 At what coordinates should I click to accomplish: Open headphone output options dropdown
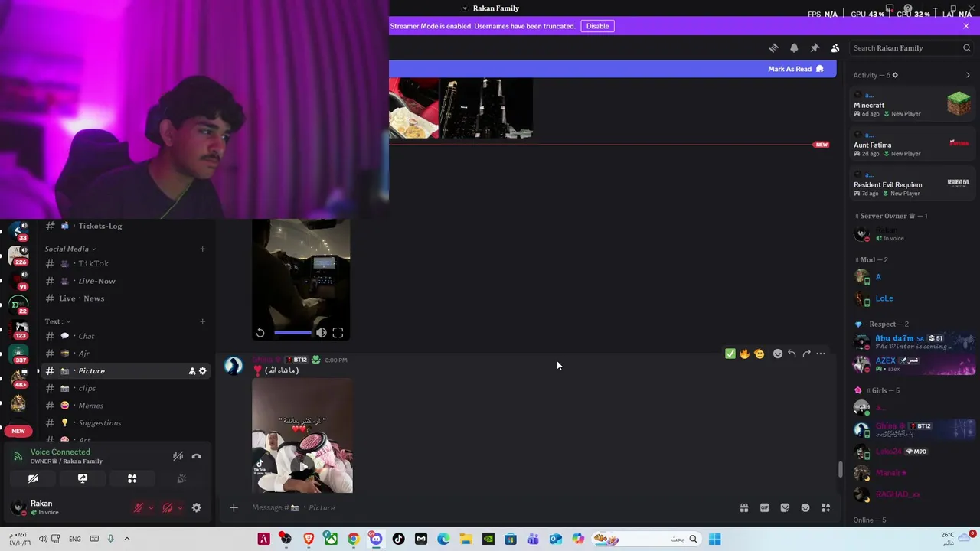click(180, 507)
